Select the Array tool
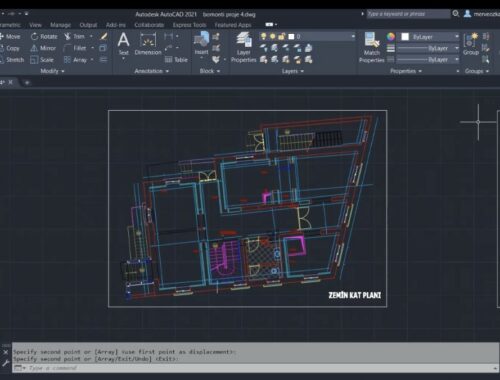 coord(75,60)
